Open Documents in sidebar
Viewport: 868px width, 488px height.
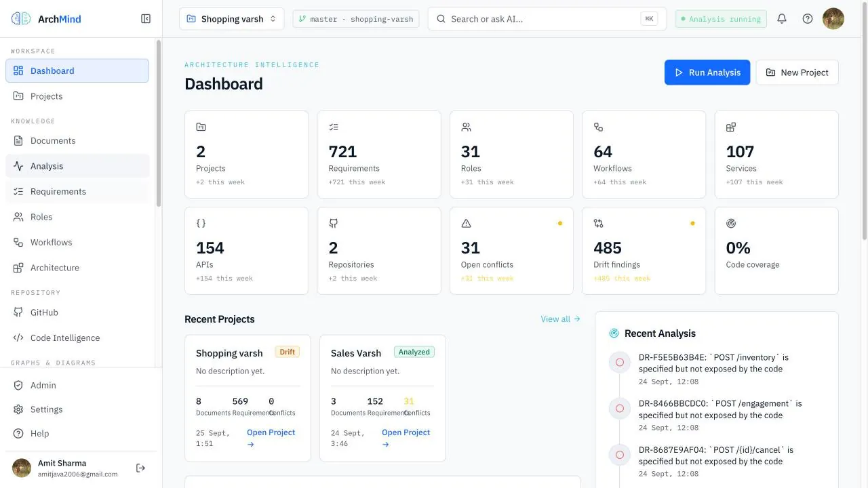(77, 141)
